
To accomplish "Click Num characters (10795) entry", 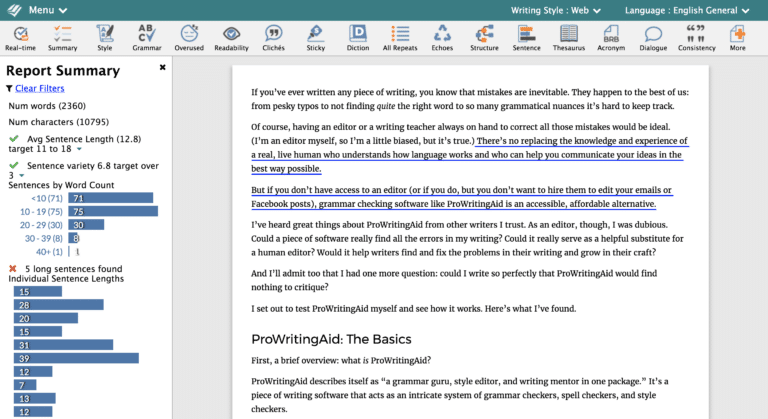I will [x=59, y=122].
